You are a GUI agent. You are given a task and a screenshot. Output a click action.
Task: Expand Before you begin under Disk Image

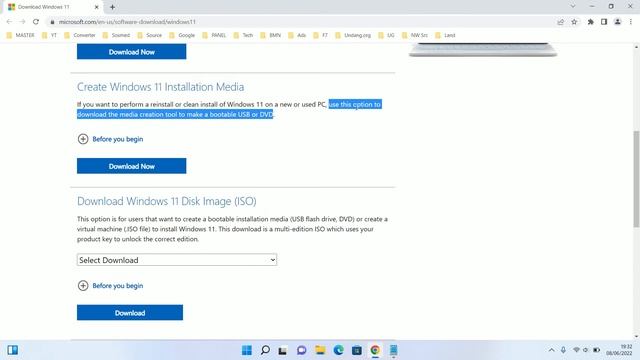[110, 286]
